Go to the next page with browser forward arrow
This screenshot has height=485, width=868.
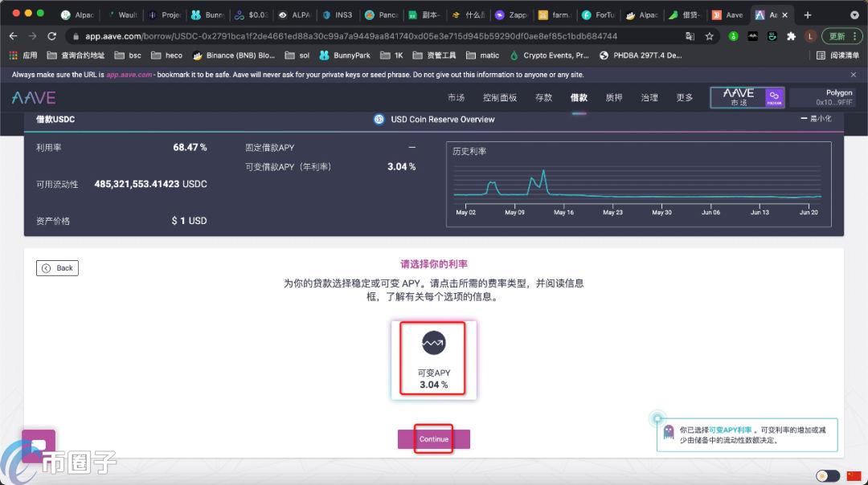point(33,36)
